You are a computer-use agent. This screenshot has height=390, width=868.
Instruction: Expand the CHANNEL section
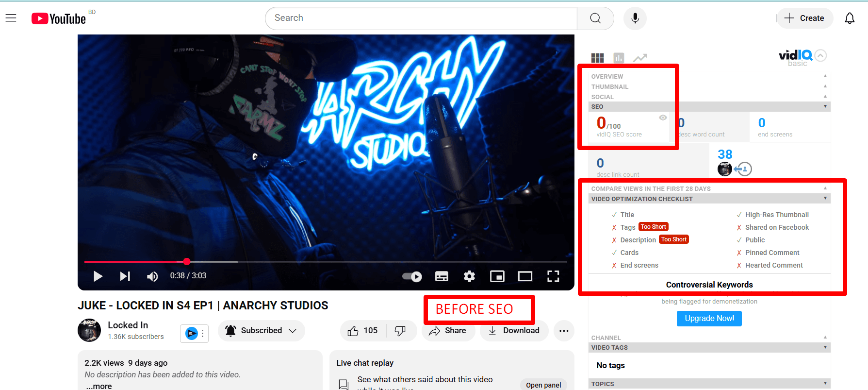(709, 338)
